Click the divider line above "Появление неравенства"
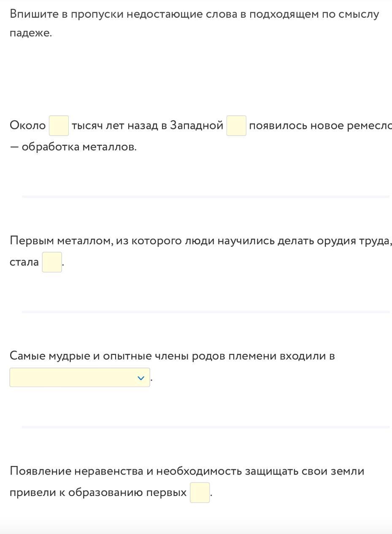 205,427
